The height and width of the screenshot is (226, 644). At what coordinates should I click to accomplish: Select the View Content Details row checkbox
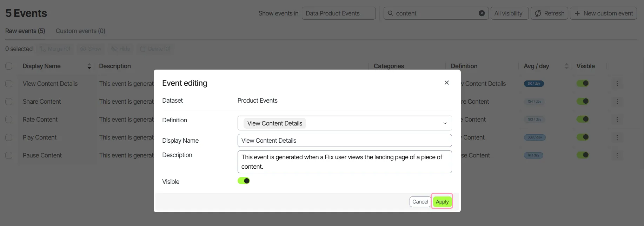[9, 84]
